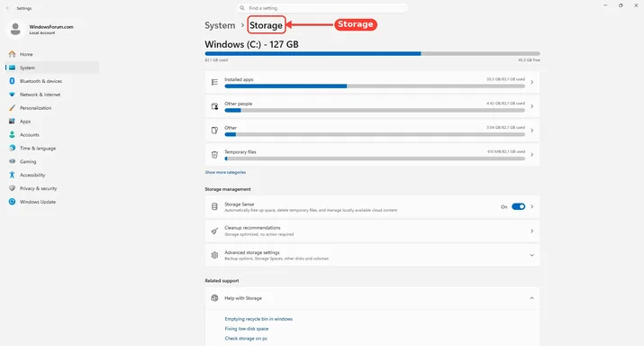
Task: Click Show more categories link
Action: point(225,173)
